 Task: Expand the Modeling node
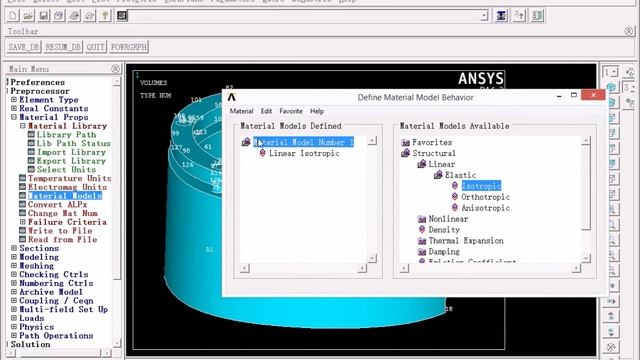[14, 257]
